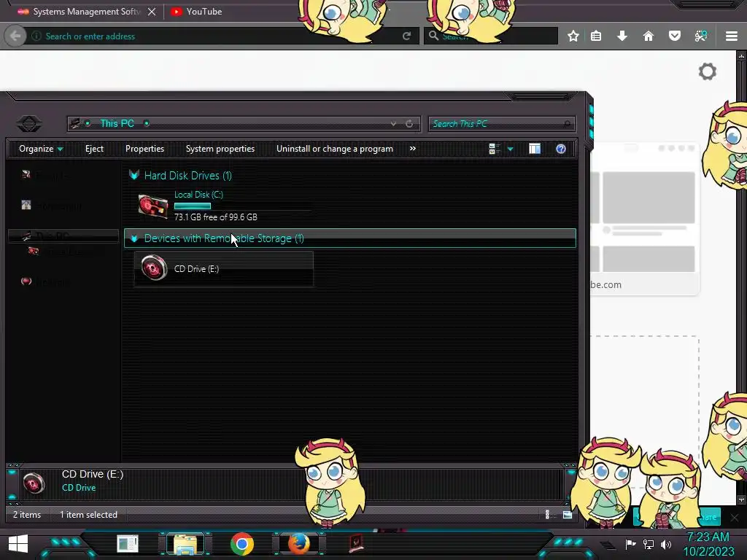Open the Windows Start button
The width and height of the screenshot is (747, 560).
[x=18, y=544]
